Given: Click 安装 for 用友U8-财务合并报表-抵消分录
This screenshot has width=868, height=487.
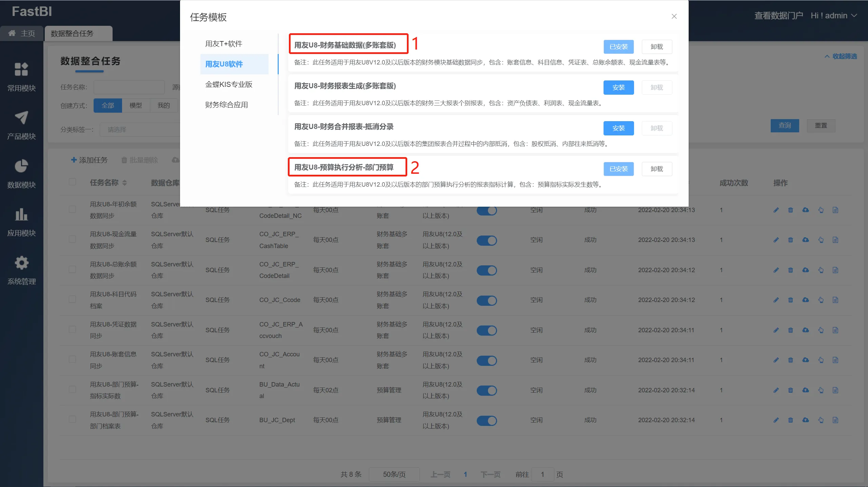Looking at the screenshot, I should click(x=618, y=128).
